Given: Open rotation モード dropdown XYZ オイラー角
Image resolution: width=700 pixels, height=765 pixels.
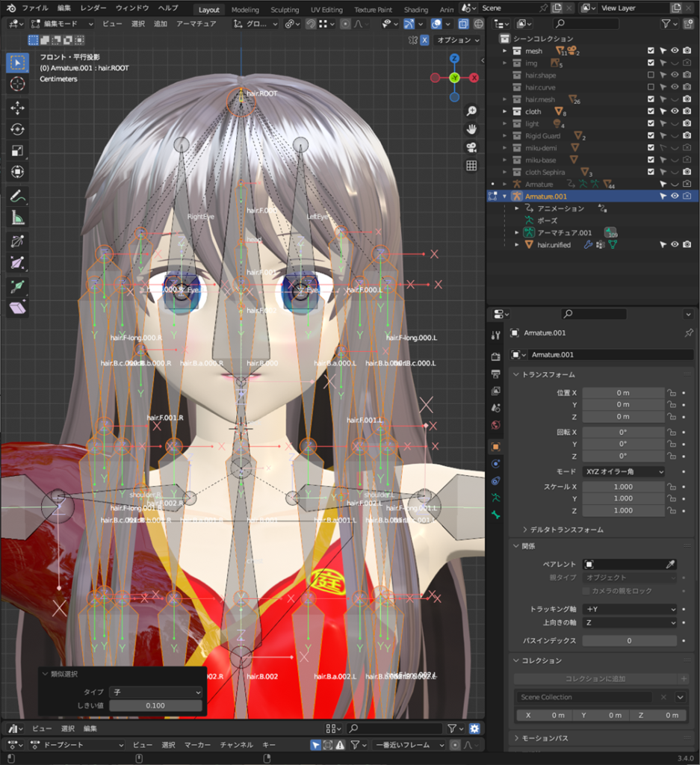Looking at the screenshot, I should [x=624, y=472].
